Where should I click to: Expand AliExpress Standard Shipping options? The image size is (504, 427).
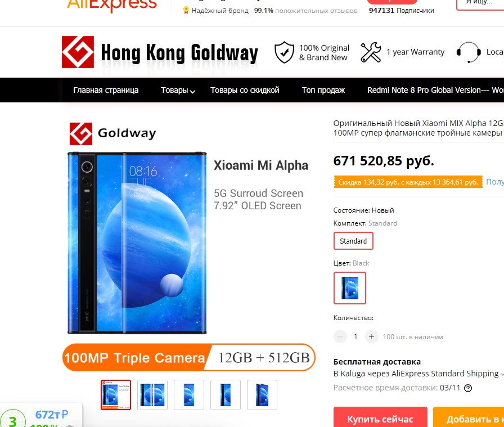coord(501,374)
